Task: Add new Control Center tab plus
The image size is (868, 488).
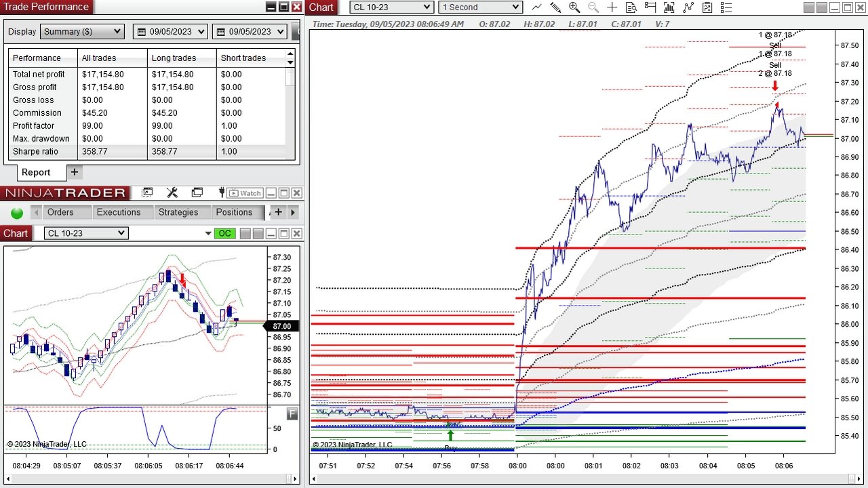Action: tap(278, 212)
